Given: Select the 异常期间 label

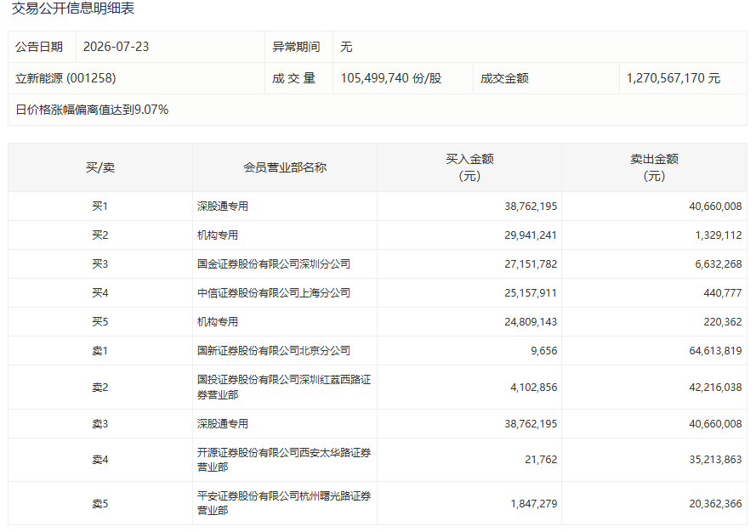Looking at the screenshot, I should [x=296, y=47].
